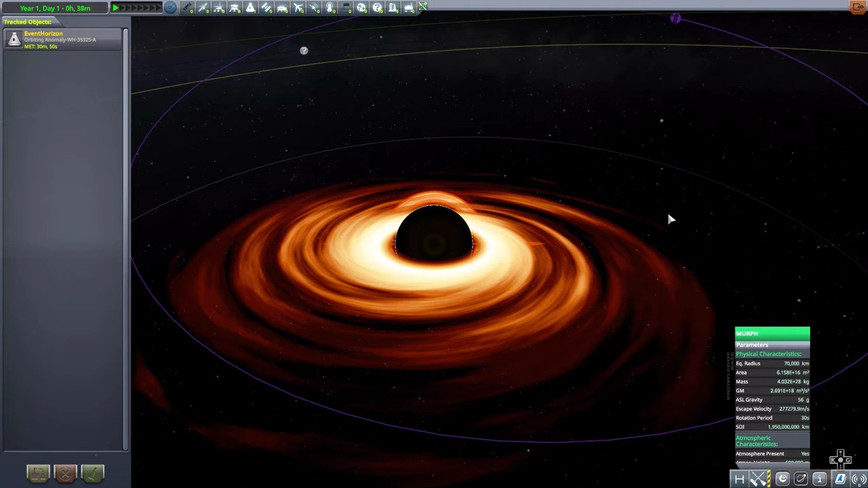Viewport: 868px width, 488px height.
Task: Click the Year 1, Day 1 clock display
Action: tap(55, 8)
